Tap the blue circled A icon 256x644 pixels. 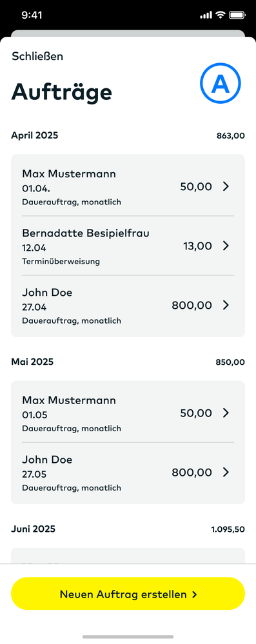click(x=221, y=83)
